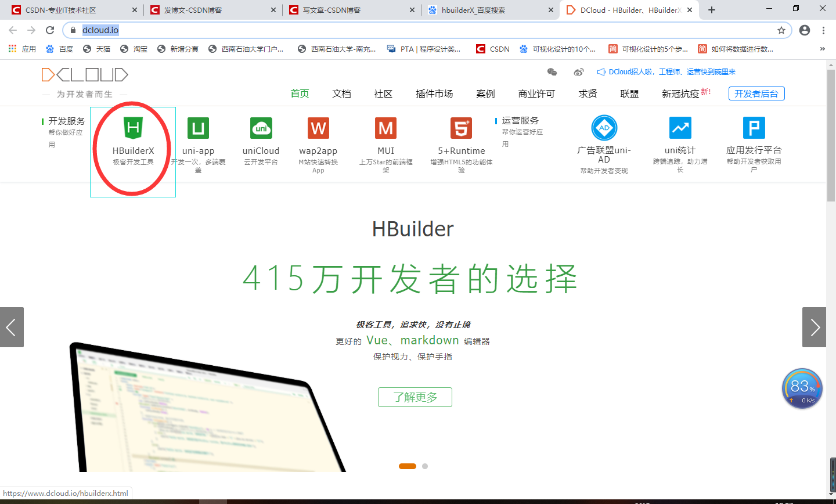Open the 插件市场 navigation item
This screenshot has width=836, height=504.
[434, 93]
